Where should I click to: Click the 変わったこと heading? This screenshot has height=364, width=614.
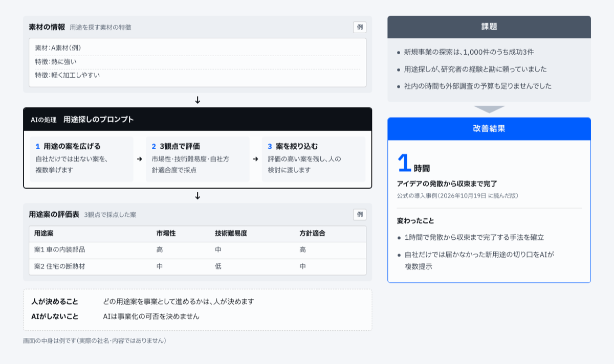(x=415, y=221)
